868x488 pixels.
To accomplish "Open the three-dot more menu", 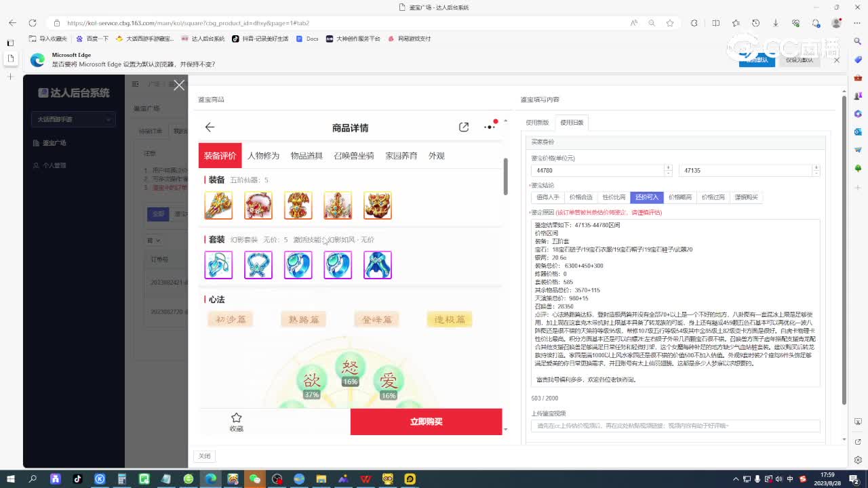I will tap(490, 127).
